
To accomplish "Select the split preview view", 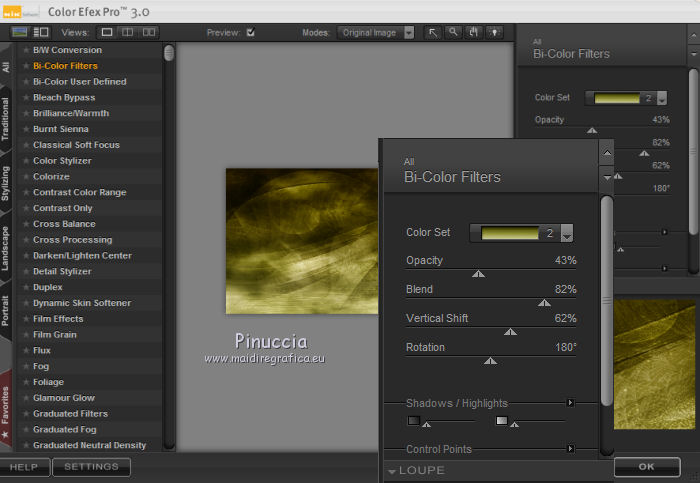I will click(x=128, y=32).
